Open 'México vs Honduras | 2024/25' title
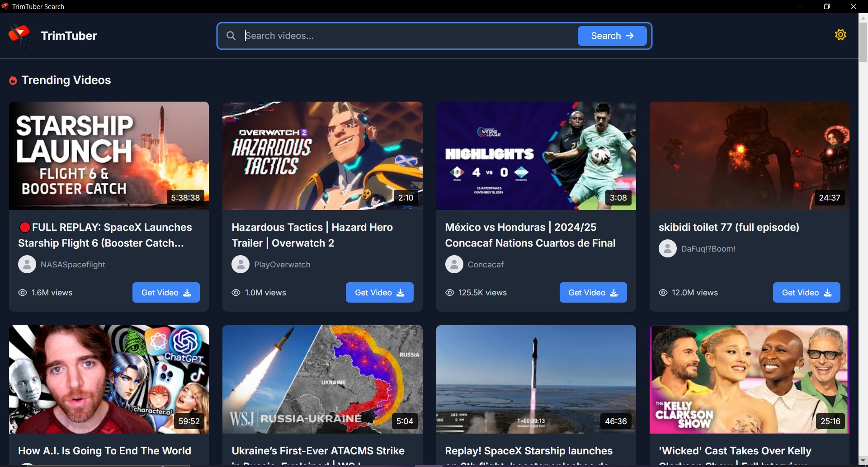The height and width of the screenshot is (467, 868). 530,235
